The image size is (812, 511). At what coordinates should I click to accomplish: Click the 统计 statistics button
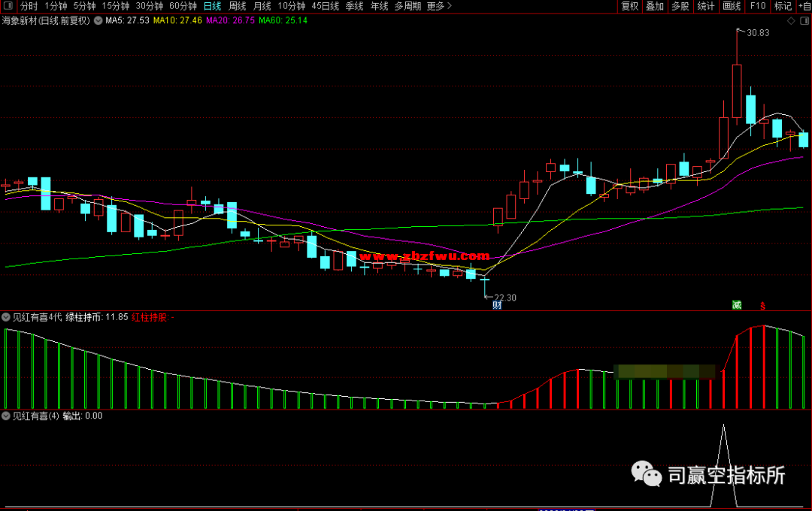[x=705, y=6]
